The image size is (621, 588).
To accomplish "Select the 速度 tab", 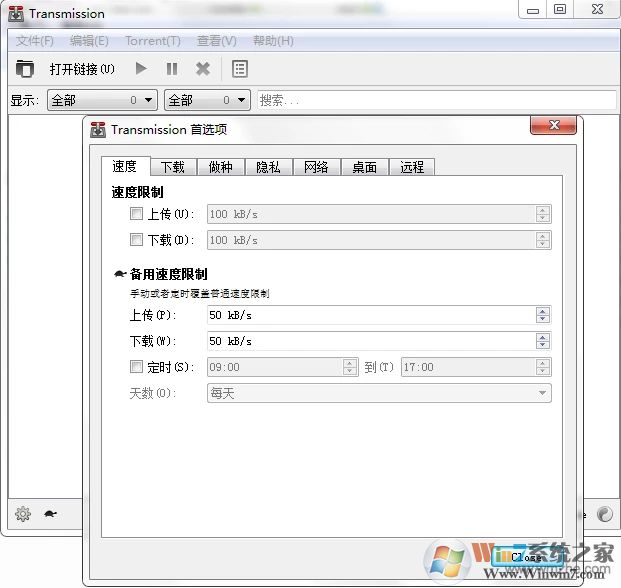I will (125, 166).
